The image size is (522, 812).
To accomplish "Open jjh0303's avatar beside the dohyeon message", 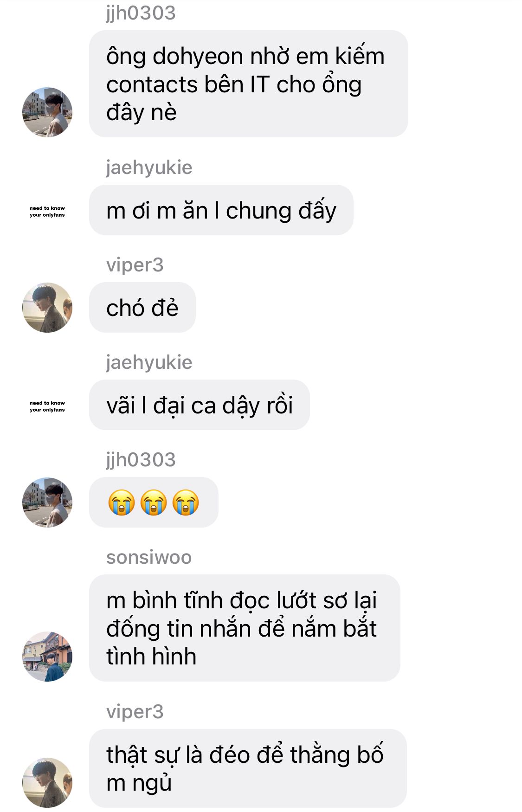I will coord(47,112).
